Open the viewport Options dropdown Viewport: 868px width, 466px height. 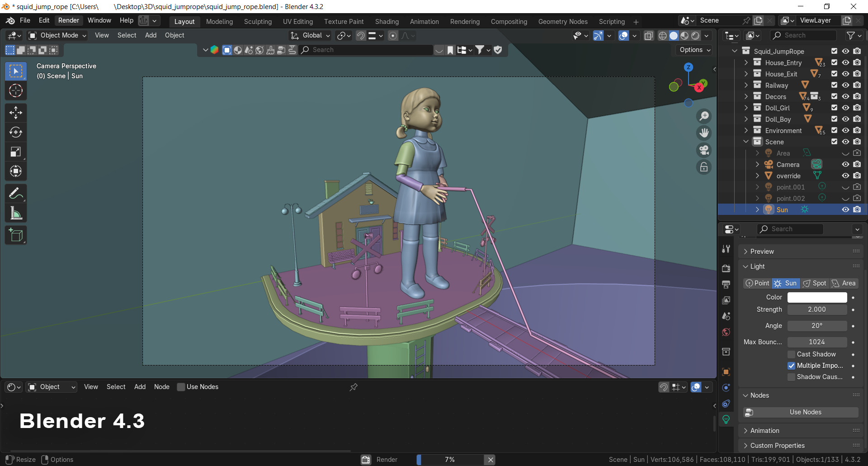pos(694,50)
